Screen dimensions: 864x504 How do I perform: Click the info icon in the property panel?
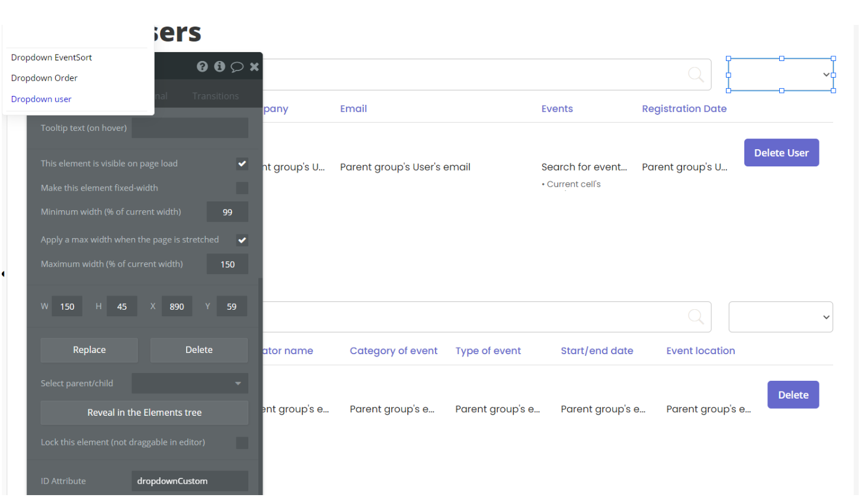pyautogui.click(x=220, y=66)
